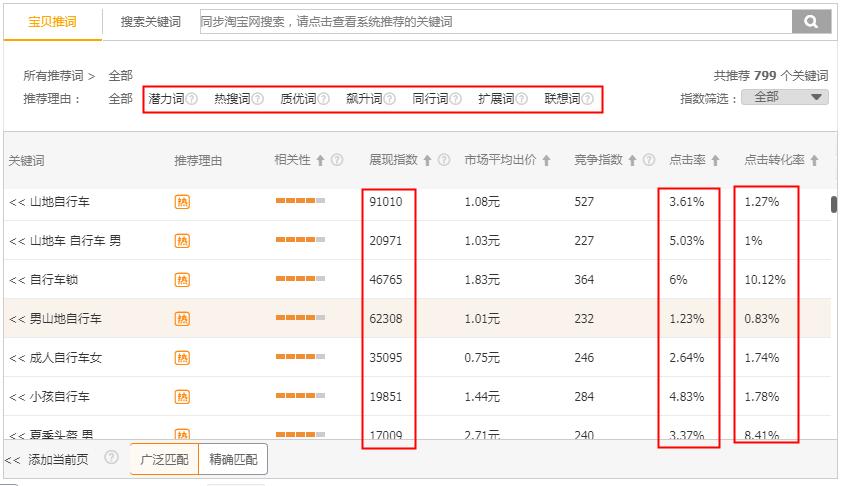Screen dimensions: 846x486
Task: Click help icon beside 展现指数 column header
Action: pos(444,160)
